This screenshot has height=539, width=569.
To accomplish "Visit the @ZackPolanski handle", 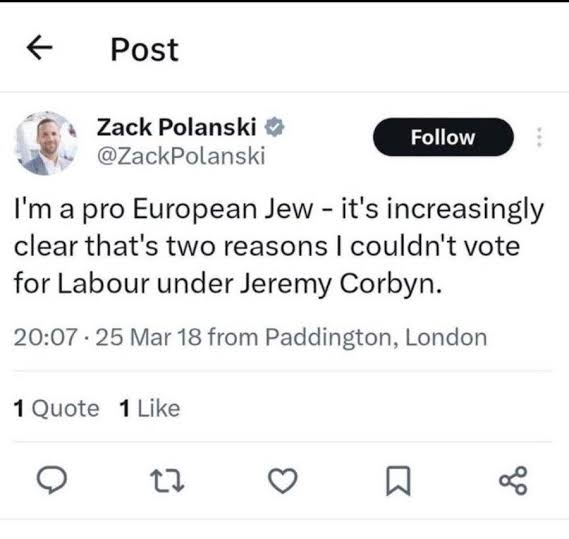I will click(x=181, y=156).
